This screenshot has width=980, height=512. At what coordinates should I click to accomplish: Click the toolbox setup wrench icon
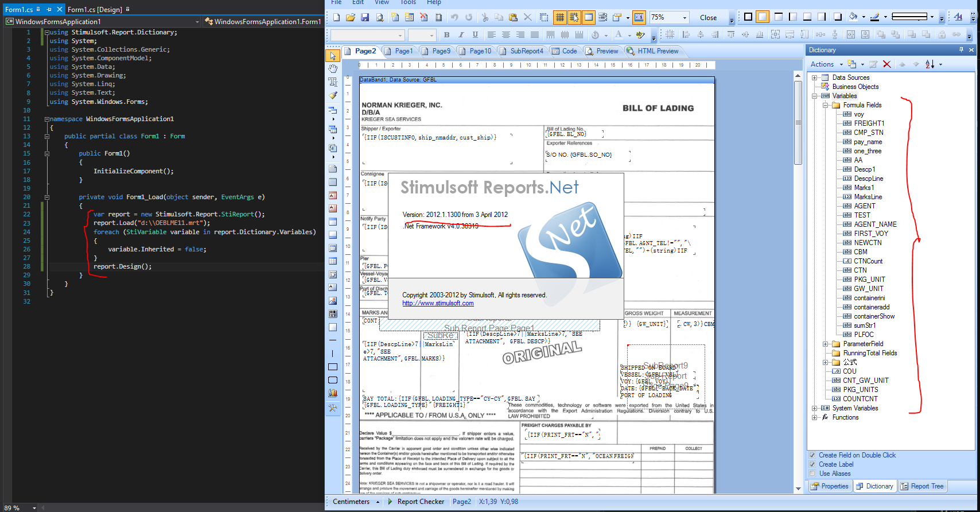tap(333, 408)
